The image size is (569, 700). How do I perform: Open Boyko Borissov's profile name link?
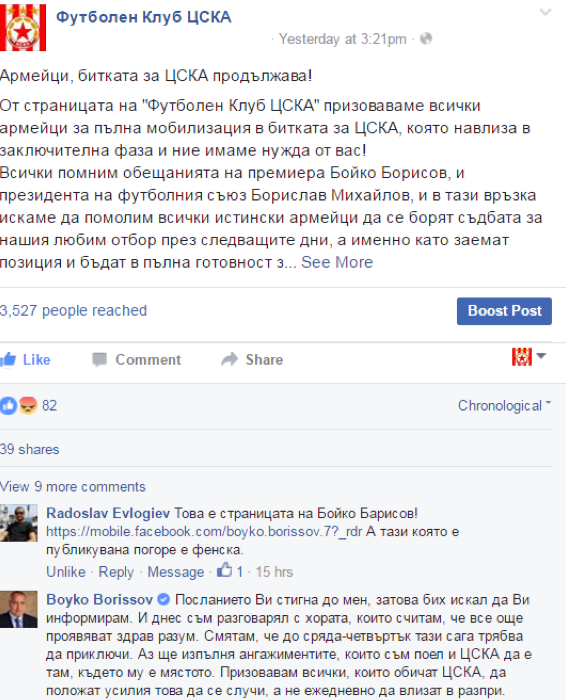[x=100, y=599]
